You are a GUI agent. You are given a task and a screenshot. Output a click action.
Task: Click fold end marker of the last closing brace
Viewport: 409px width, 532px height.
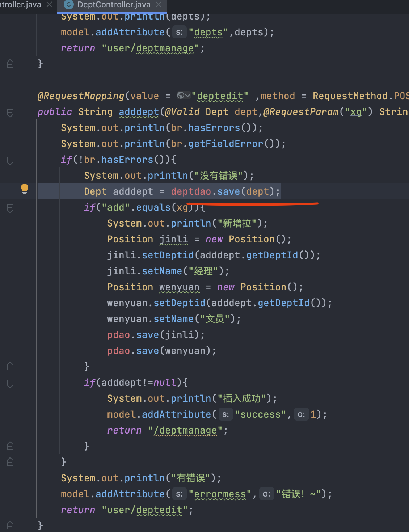tap(10, 525)
